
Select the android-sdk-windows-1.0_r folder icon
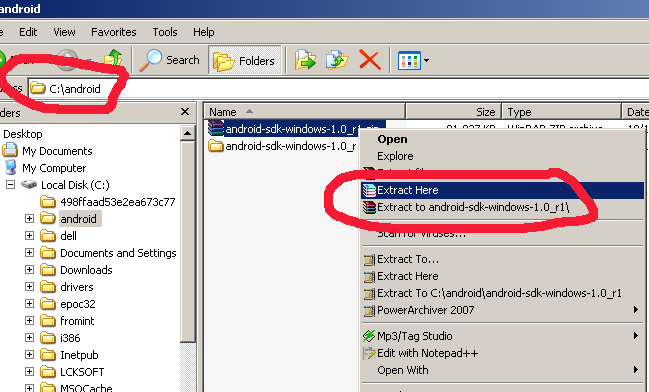(216, 146)
